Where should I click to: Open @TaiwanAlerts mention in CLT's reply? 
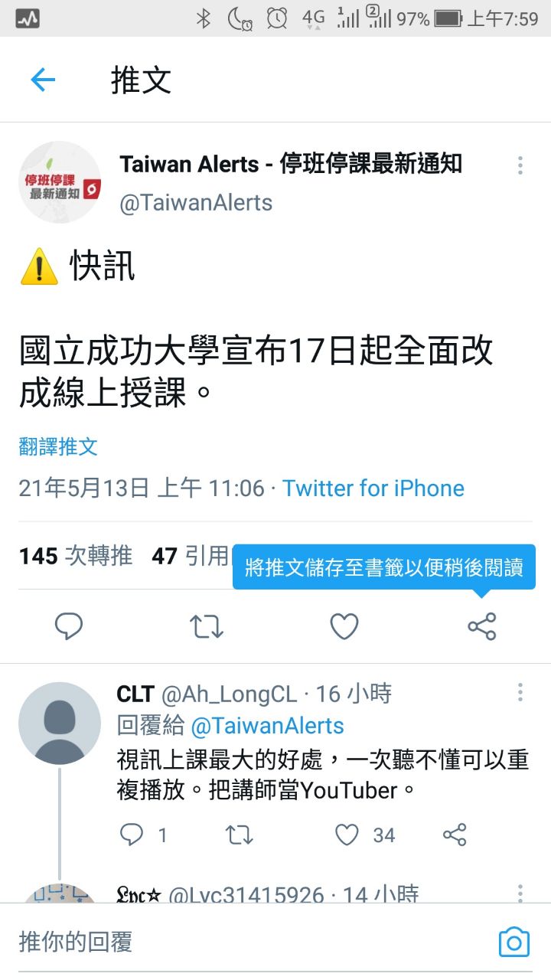pos(267,725)
